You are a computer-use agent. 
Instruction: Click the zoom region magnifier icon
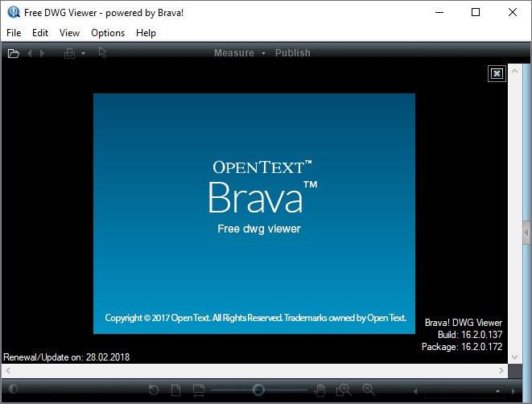coord(344,390)
